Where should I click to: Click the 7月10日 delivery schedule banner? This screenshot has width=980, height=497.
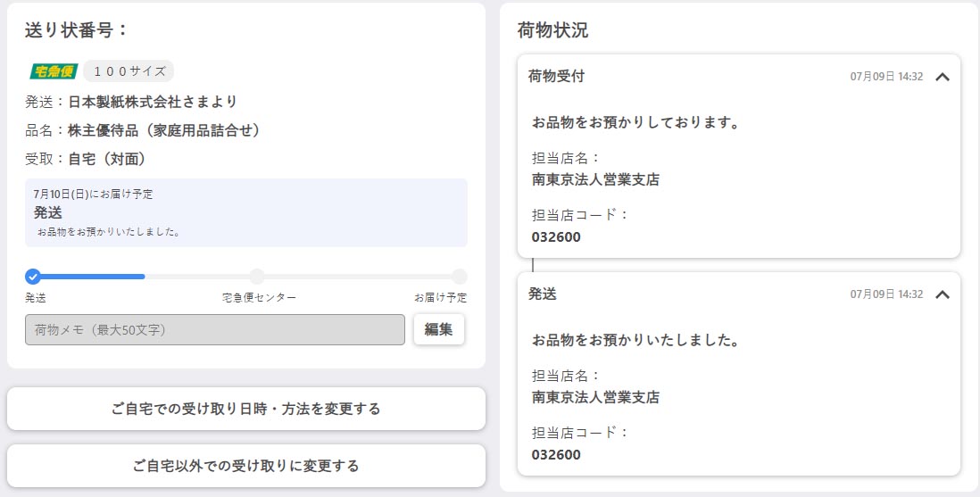pyautogui.click(x=246, y=212)
